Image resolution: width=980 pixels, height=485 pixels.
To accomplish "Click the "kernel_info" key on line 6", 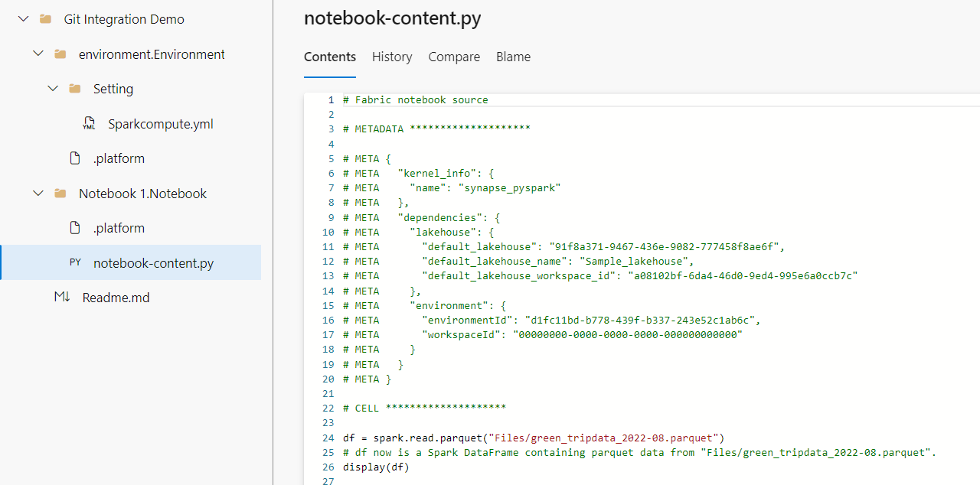I will pyautogui.click(x=436, y=174).
